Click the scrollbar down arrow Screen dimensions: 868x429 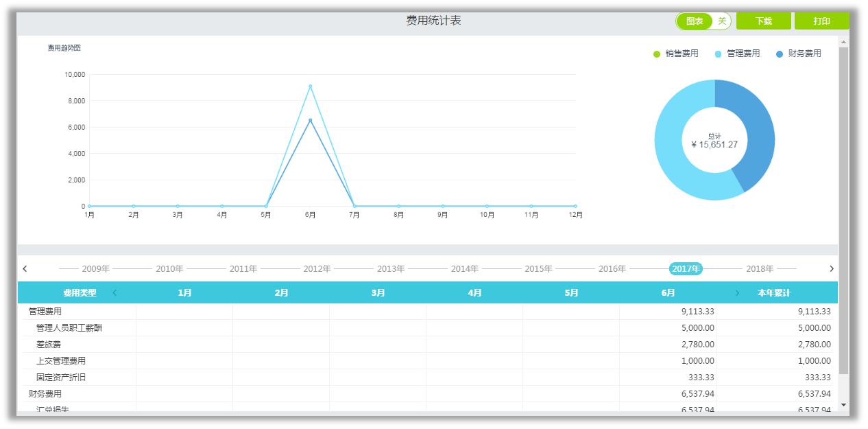[x=843, y=405]
